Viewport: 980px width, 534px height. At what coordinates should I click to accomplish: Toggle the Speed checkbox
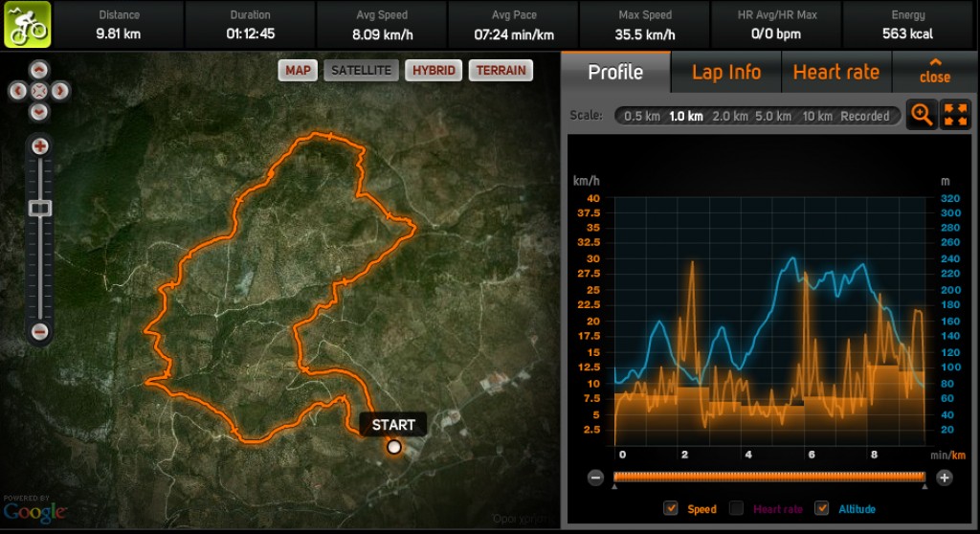click(x=671, y=508)
